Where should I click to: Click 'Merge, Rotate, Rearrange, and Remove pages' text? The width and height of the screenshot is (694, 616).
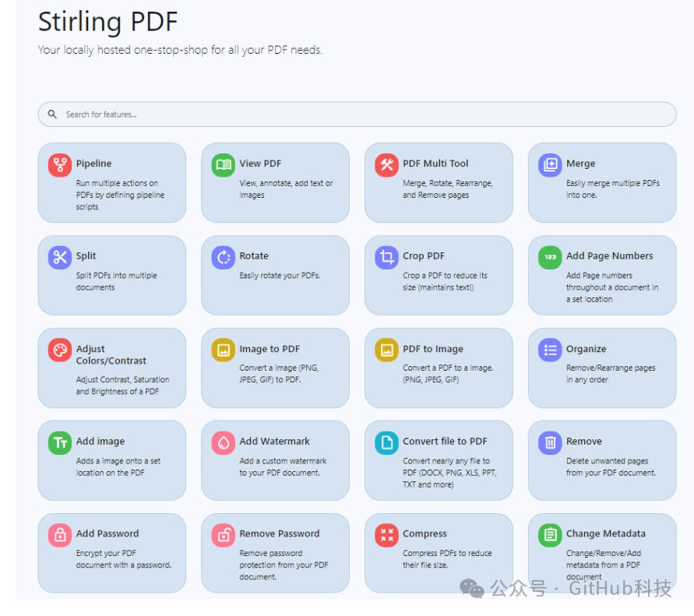(x=447, y=189)
